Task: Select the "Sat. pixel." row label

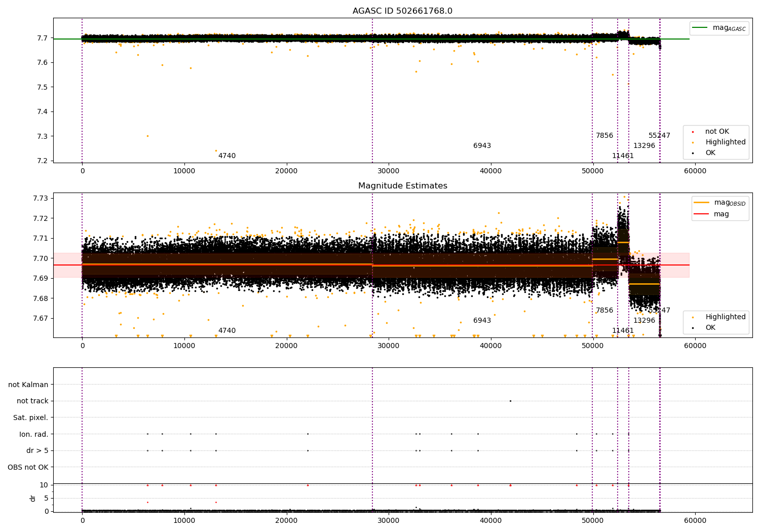Action: (x=30, y=417)
